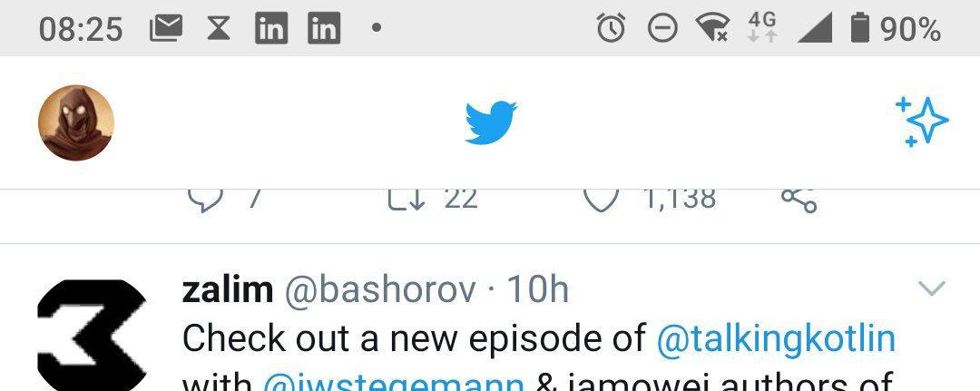Image resolution: width=980 pixels, height=391 pixels.
Task: Share the tweet via share icon
Action: point(799,200)
